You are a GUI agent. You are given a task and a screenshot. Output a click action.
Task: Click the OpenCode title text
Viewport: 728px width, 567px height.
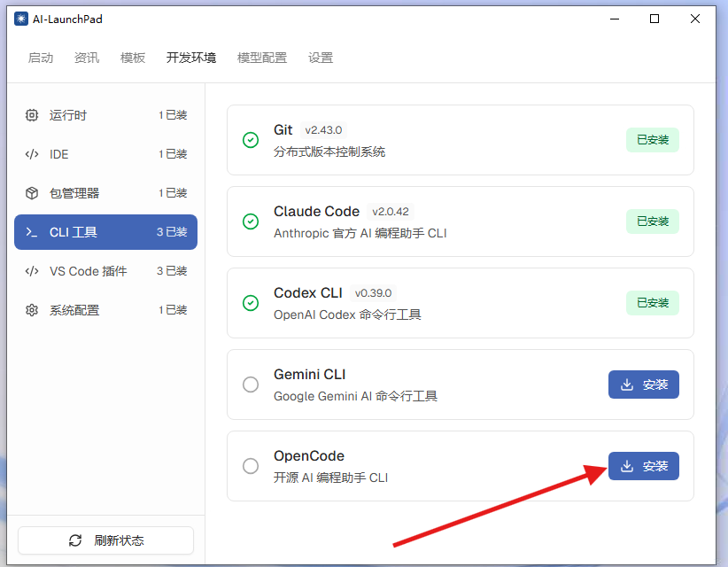click(x=309, y=456)
